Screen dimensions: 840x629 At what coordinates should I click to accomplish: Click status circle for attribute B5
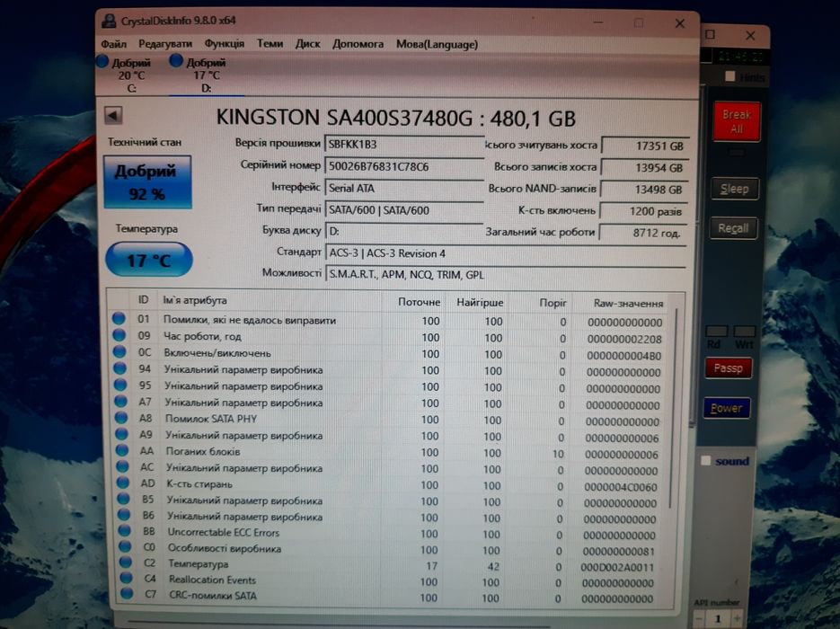(124, 499)
